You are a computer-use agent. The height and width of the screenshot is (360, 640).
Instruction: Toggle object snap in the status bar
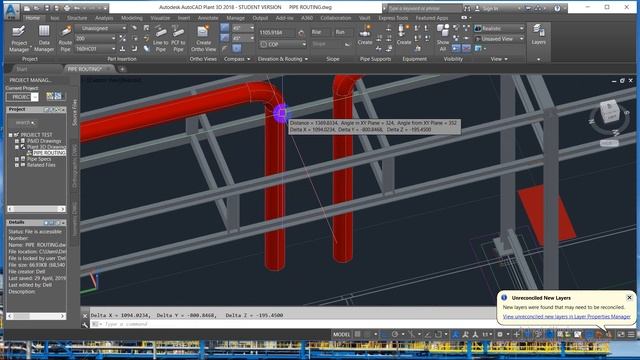tap(438, 334)
